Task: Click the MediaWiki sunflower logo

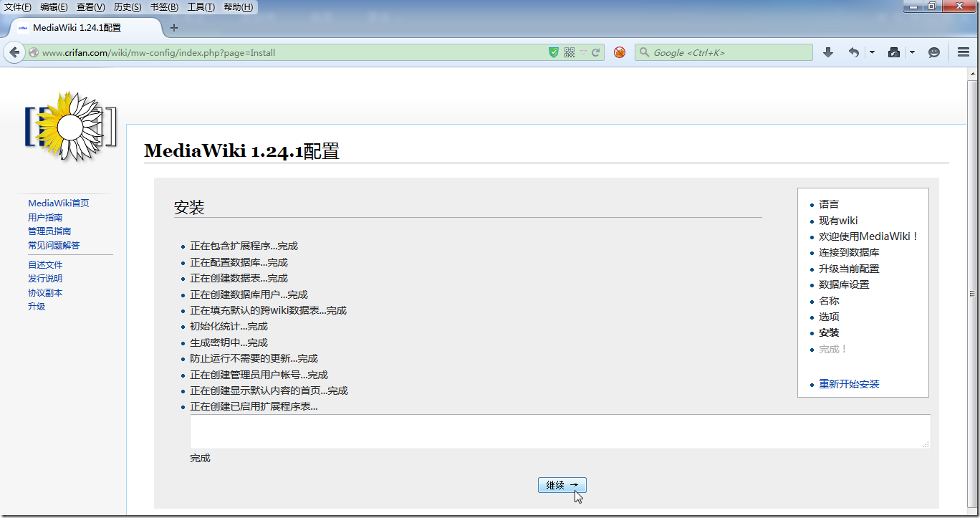Action: (70, 126)
